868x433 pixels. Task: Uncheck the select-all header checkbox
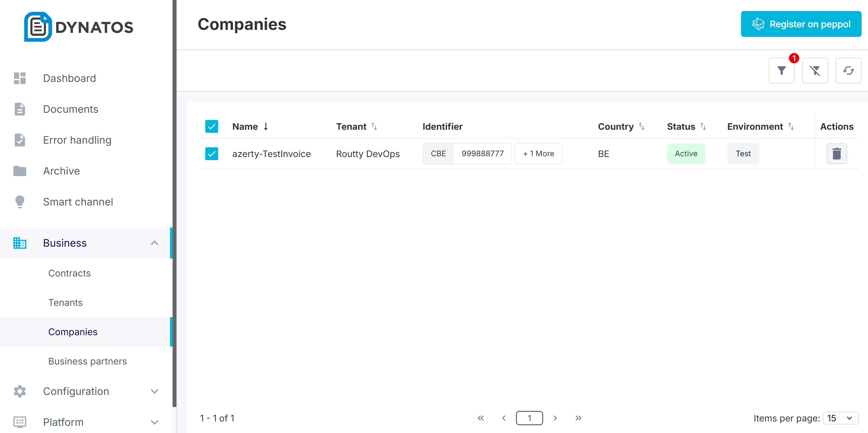[x=212, y=126]
